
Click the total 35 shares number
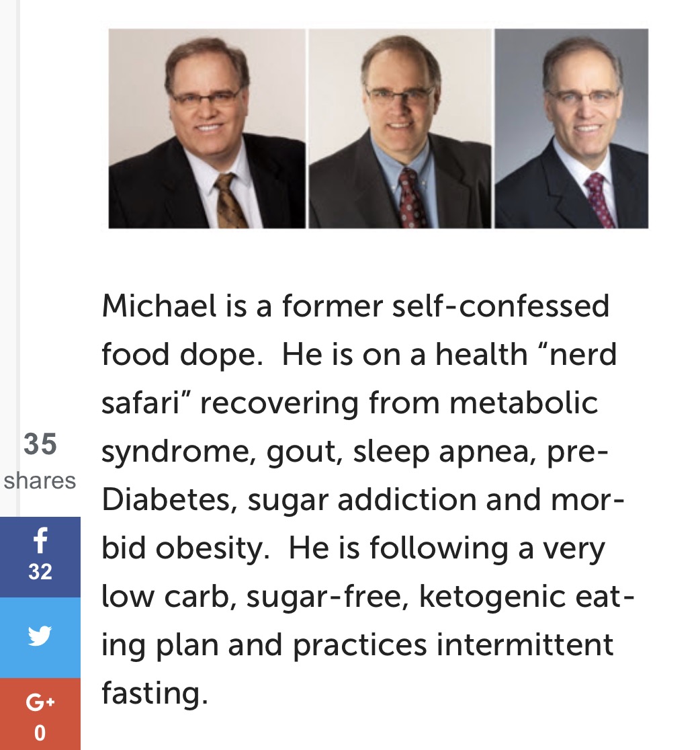[x=40, y=444]
